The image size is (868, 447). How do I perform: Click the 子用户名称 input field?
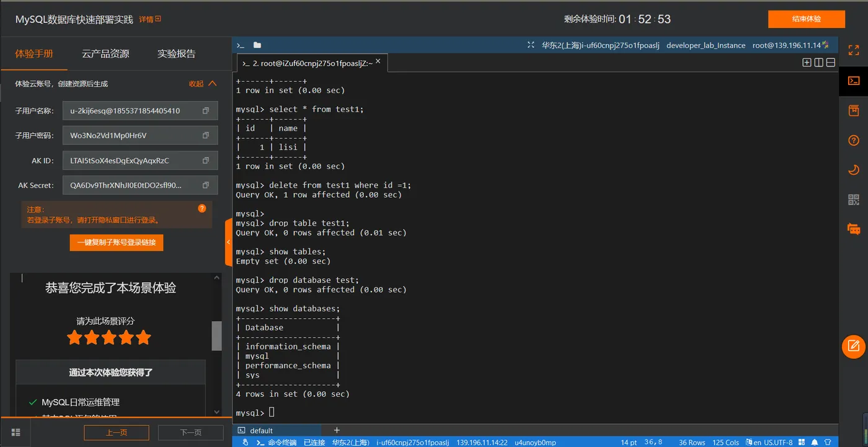tap(140, 111)
